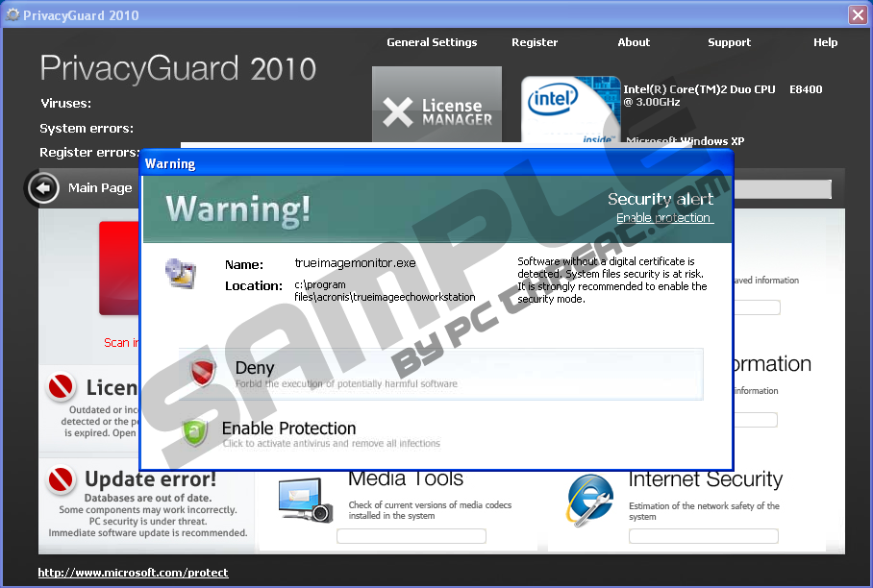Go back with the arrow icon
Image resolution: width=873 pixels, height=588 pixels.
(x=43, y=188)
